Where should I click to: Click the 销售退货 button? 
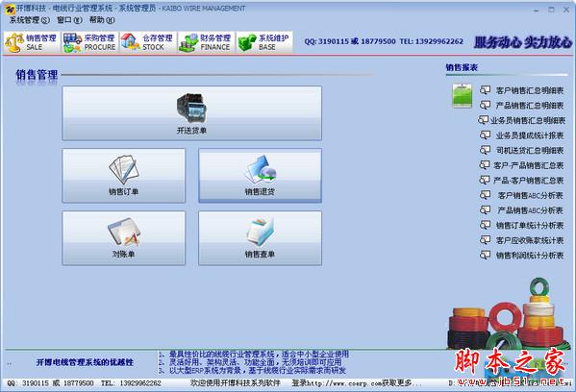pyautogui.click(x=260, y=176)
